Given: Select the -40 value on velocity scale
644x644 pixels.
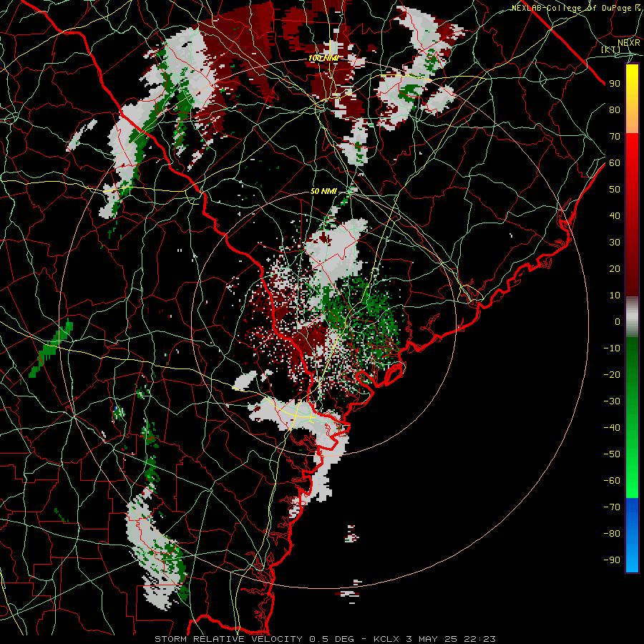Looking at the screenshot, I should point(612,428).
